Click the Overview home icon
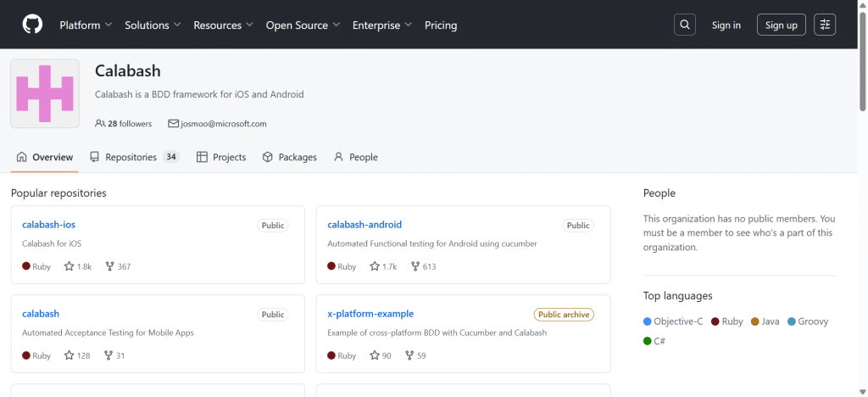This screenshot has height=397, width=868. 21,157
